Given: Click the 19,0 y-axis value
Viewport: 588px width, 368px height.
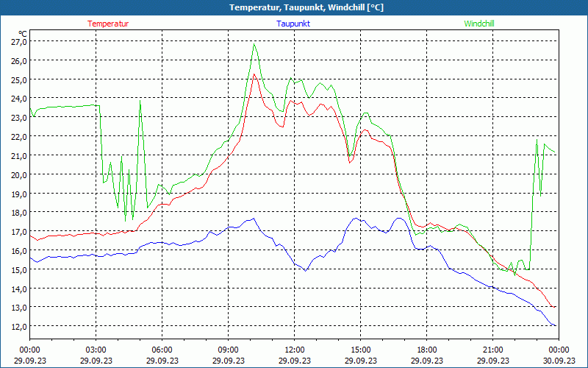Looking at the screenshot, I should 19,194.
